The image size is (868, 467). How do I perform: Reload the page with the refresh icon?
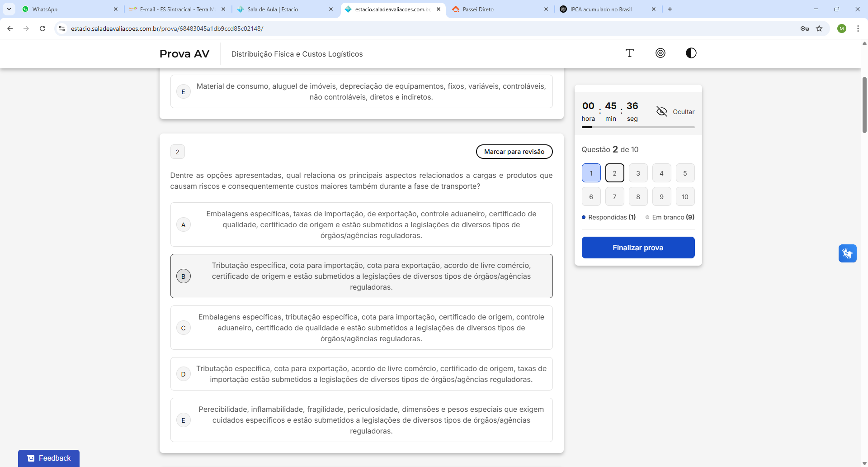click(42, 29)
